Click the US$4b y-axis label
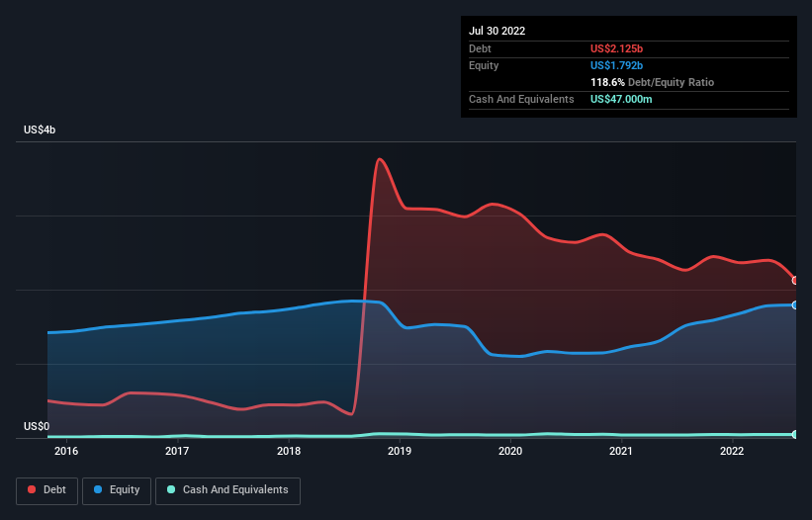This screenshot has width=812, height=520. click(40, 130)
